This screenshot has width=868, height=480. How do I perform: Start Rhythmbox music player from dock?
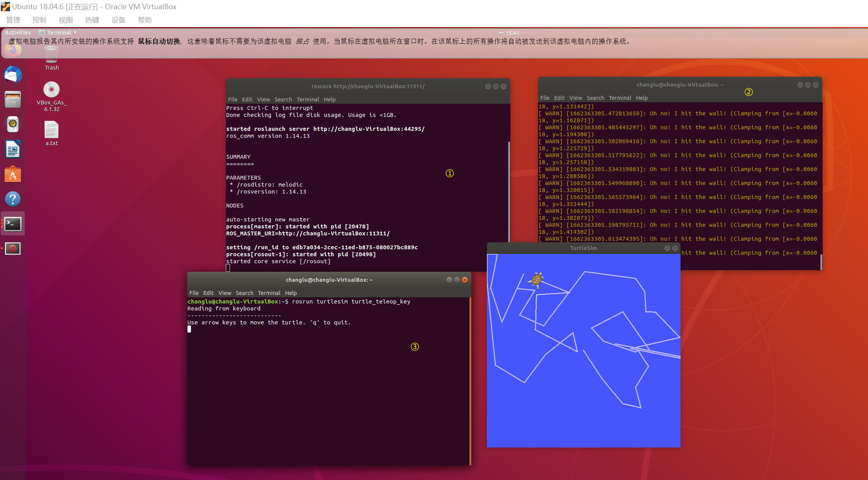(x=13, y=124)
